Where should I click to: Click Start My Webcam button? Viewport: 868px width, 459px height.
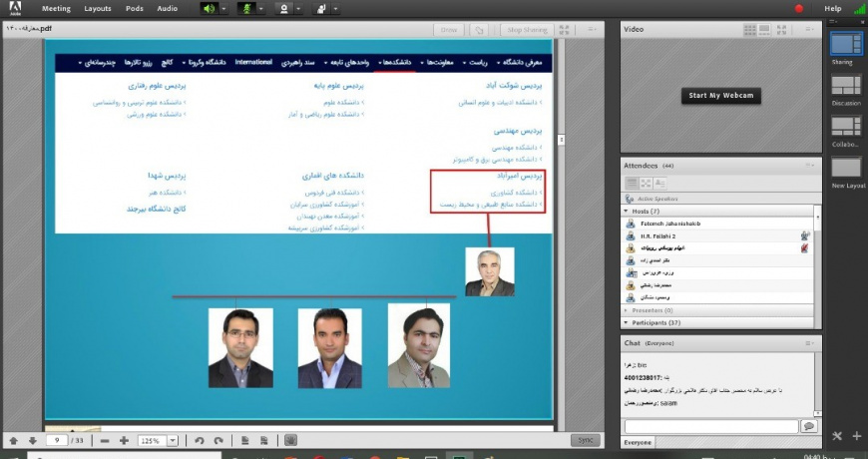(x=720, y=95)
